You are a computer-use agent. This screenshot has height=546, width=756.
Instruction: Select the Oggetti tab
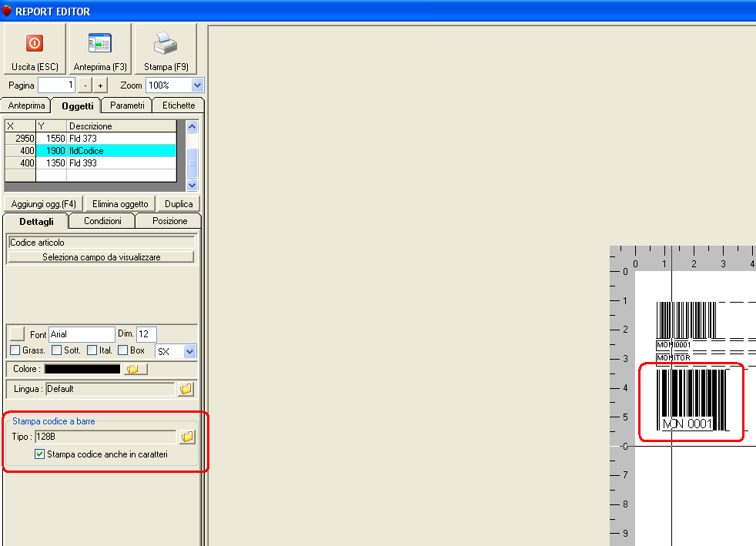[77, 106]
